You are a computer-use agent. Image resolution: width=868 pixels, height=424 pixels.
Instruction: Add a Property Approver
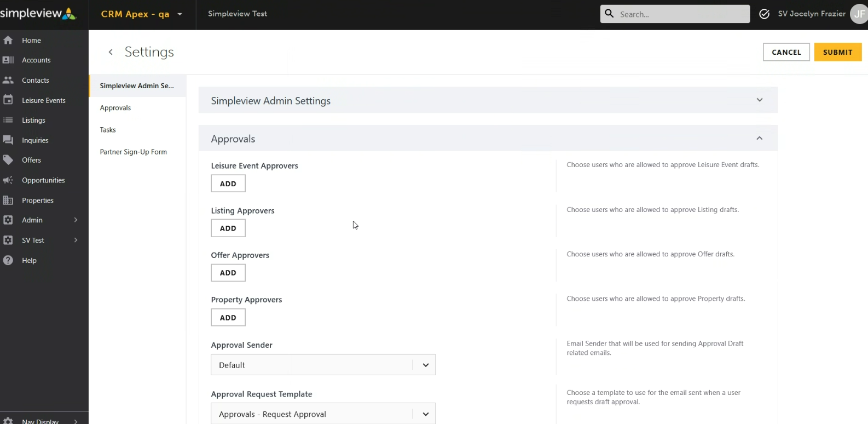click(x=228, y=317)
